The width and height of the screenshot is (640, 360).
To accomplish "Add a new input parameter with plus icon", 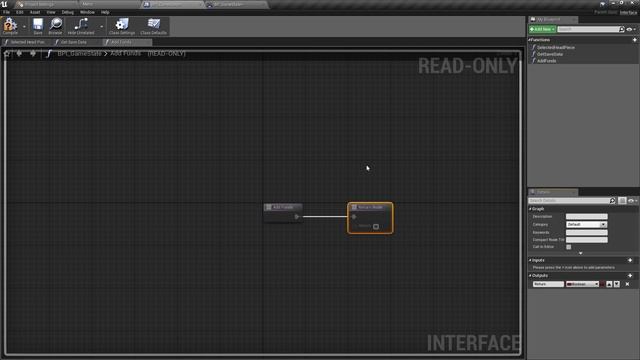I will (x=630, y=260).
